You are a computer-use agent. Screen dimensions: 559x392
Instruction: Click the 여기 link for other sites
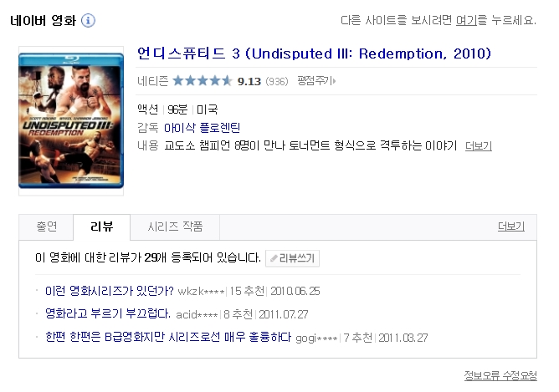(x=466, y=20)
